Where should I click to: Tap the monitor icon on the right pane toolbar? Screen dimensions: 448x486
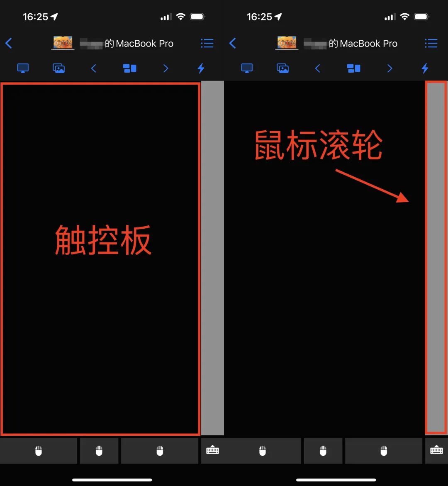point(246,68)
